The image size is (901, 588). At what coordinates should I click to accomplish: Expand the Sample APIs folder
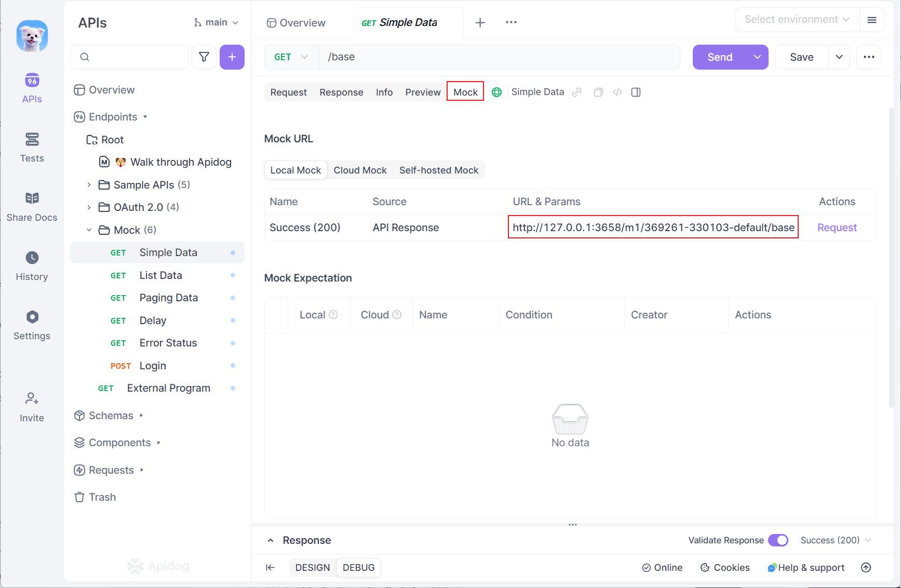pos(89,185)
